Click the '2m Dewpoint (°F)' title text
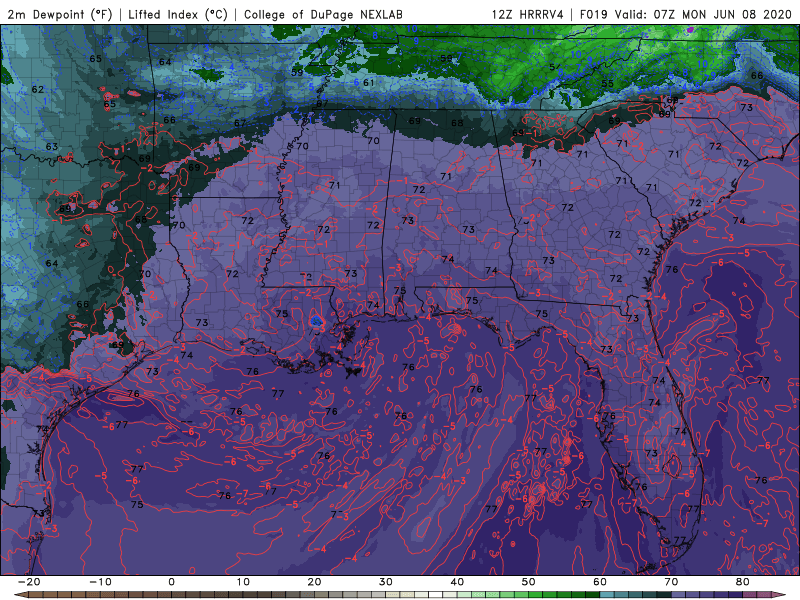Screen dimensions: 800x600 click(x=60, y=14)
